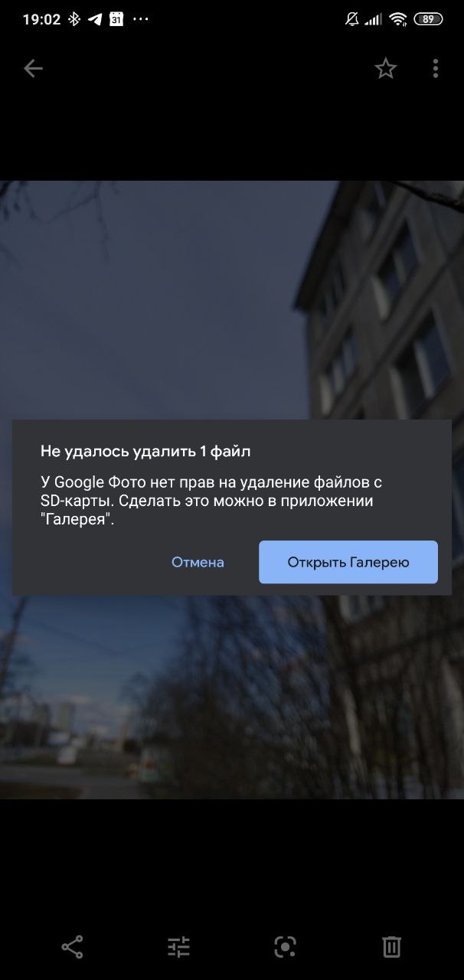Tap the cellular signal bars icon
Viewport: 464px width, 980px height.
click(x=374, y=19)
